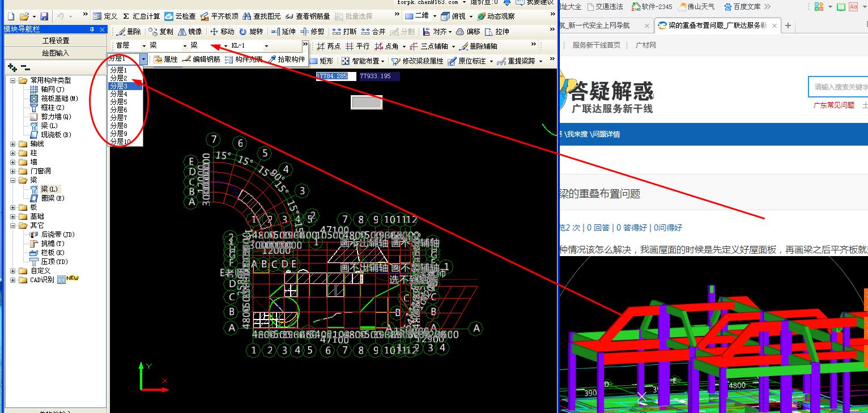Screen dimensions: 868x413
Task: Click browser search keyword input field
Action: tap(839, 87)
